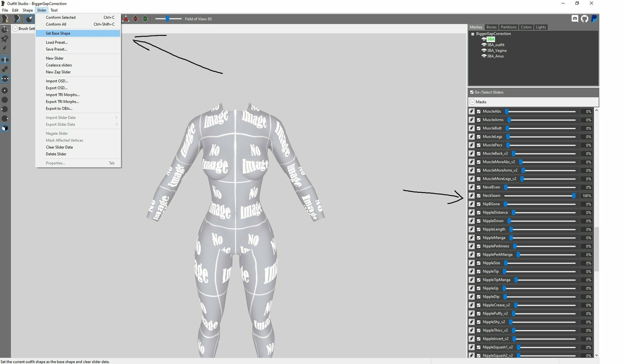Click the edit pencil for NeckSeam slider
Screen dimensions: 623x364
coord(472,195)
